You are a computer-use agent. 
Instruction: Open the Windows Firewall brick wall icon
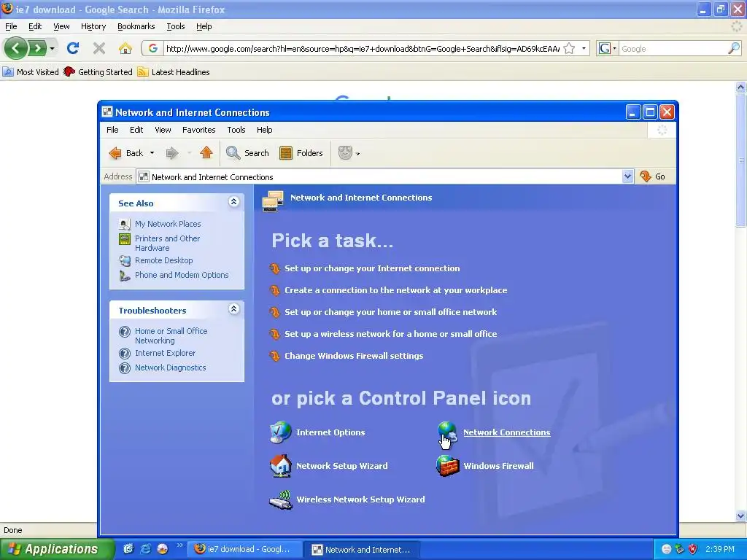[x=447, y=466]
